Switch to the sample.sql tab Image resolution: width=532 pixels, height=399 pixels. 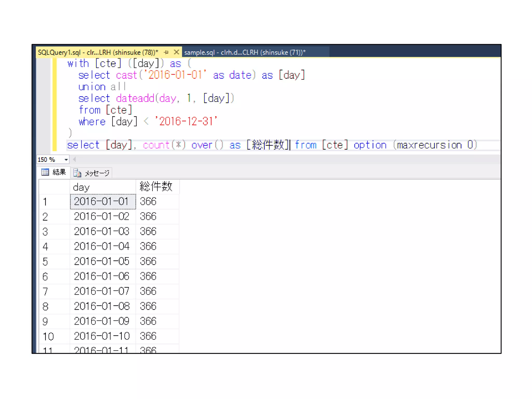244,52
